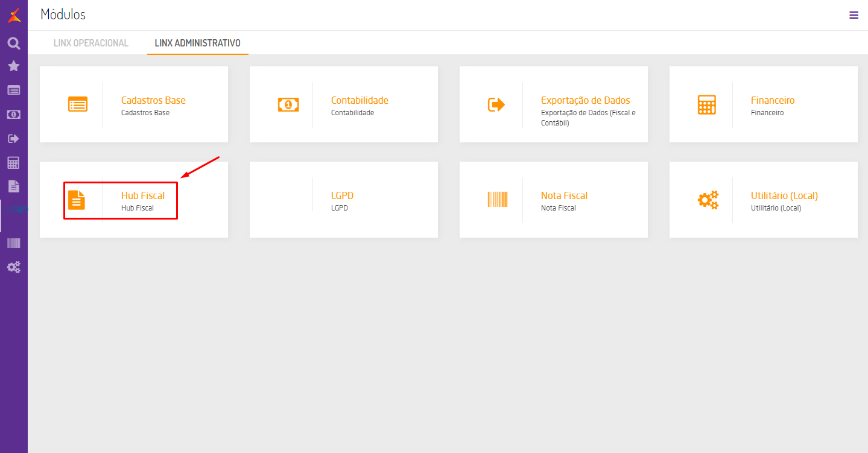Click the "Módulos" page heading
Screen dimensions: 868x453
point(63,14)
